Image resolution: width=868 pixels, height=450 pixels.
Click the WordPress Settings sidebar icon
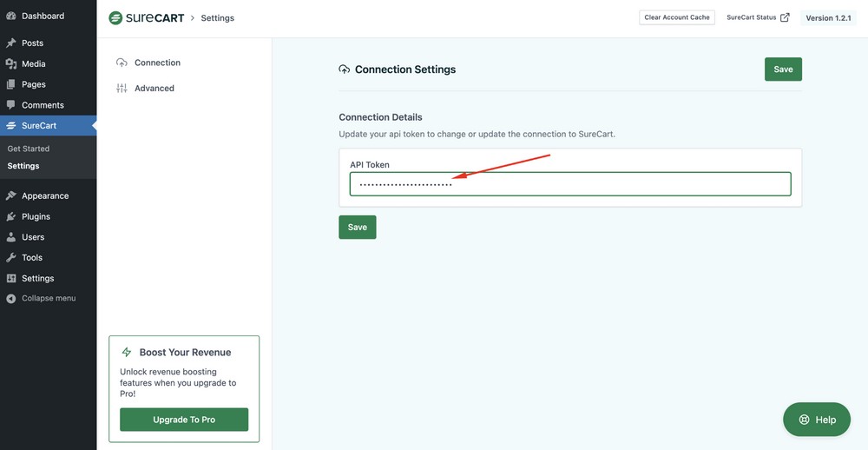coord(11,278)
